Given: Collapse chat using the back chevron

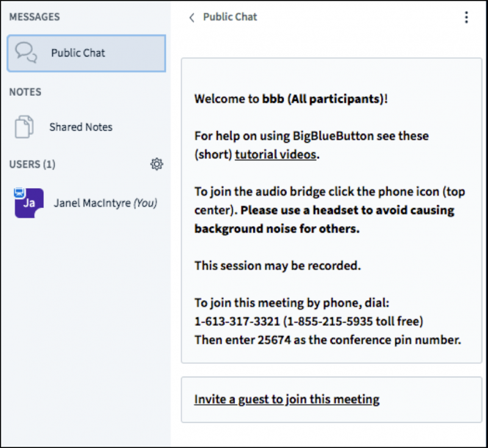Looking at the screenshot, I should (192, 18).
